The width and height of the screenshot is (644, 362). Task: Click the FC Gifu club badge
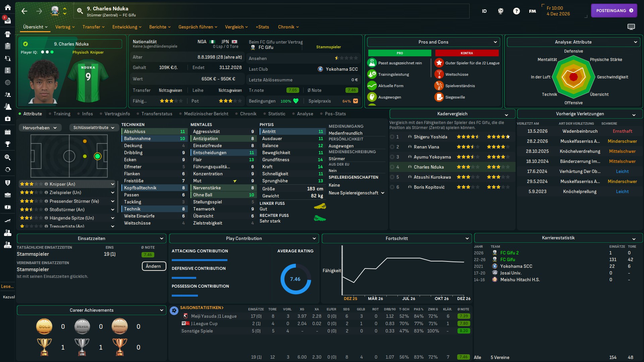click(55, 11)
